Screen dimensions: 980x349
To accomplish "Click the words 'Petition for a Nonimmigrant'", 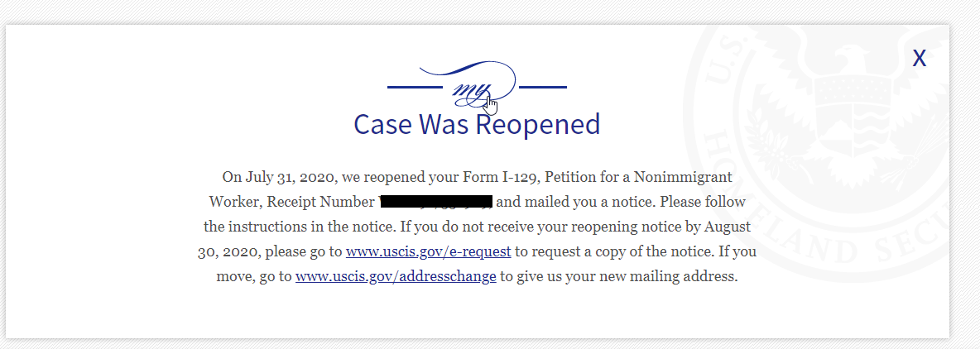I will click(x=638, y=177).
